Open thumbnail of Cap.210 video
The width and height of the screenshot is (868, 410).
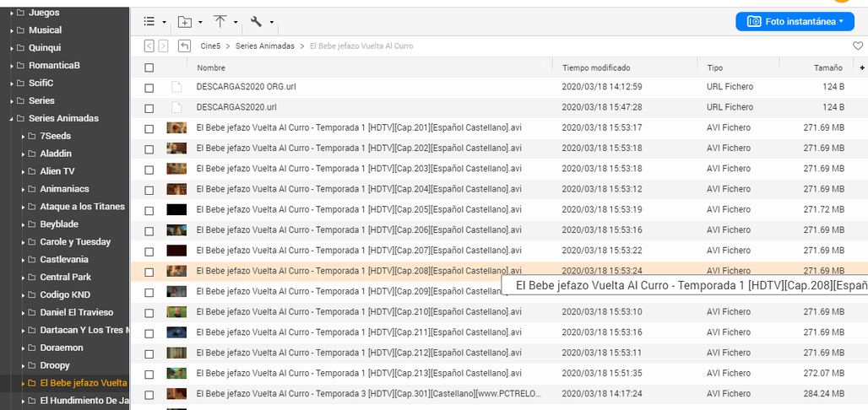coord(176,311)
